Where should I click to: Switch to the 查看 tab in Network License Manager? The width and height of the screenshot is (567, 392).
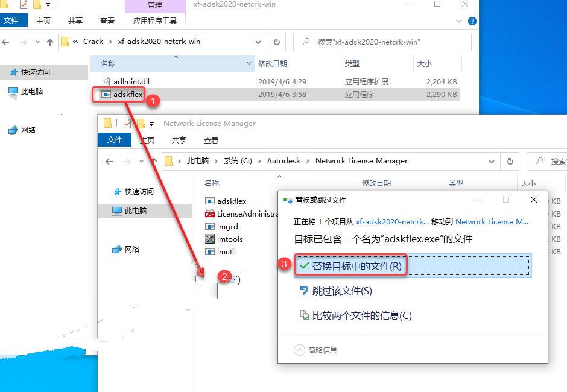tap(211, 141)
